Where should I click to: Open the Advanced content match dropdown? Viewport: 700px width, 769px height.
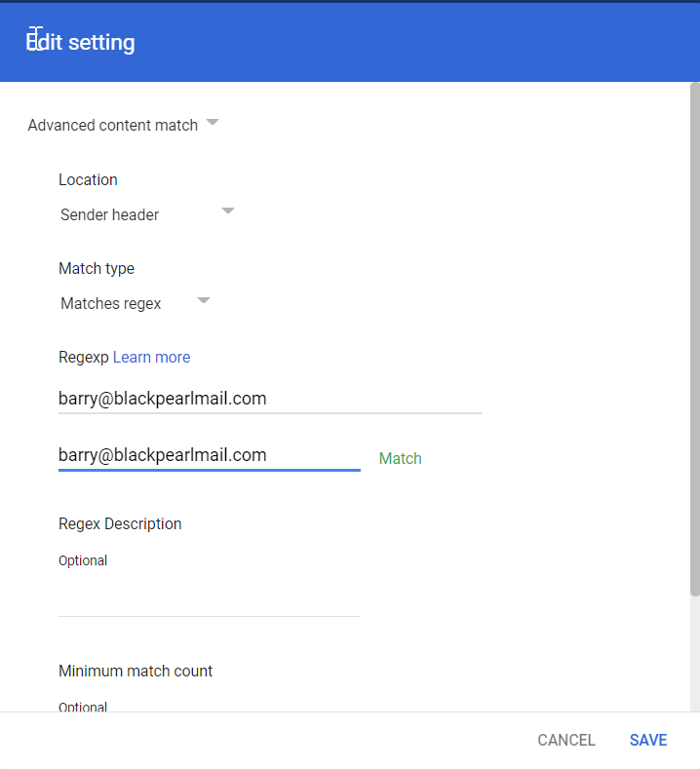(x=113, y=125)
